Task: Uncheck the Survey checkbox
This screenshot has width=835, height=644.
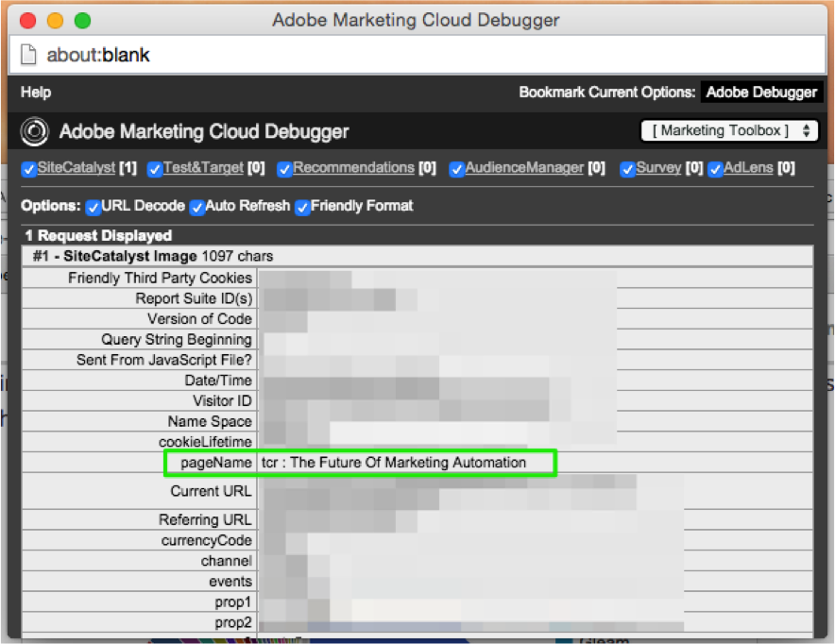Action: pos(627,169)
